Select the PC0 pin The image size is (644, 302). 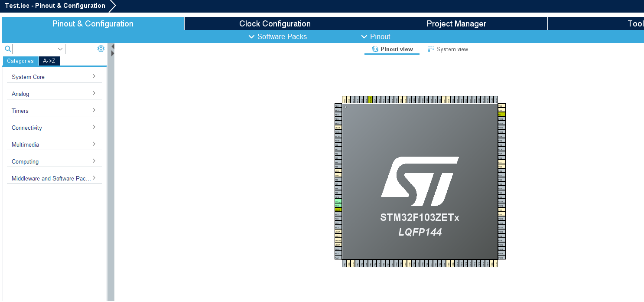pyautogui.click(x=338, y=214)
